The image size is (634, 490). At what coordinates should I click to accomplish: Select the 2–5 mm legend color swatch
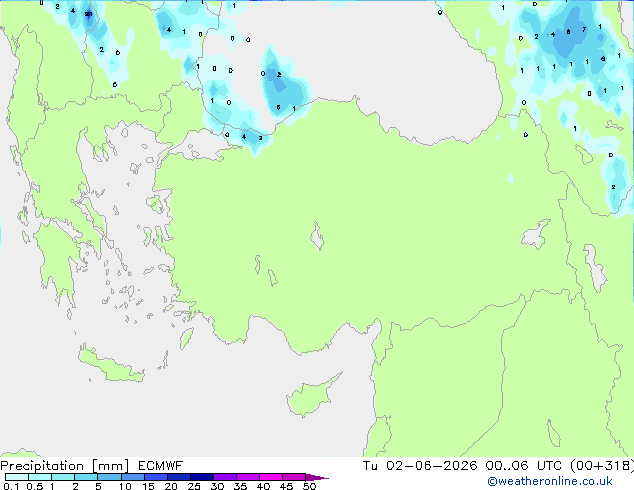86,477
